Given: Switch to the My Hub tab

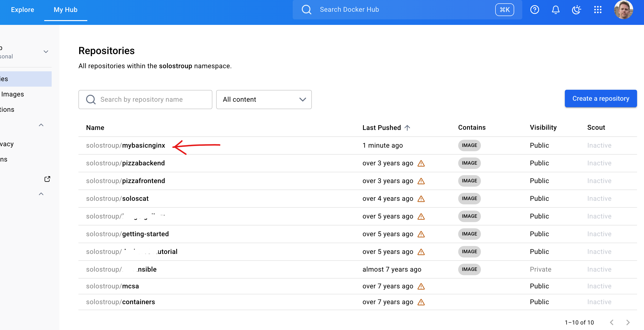Looking at the screenshot, I should (x=66, y=10).
